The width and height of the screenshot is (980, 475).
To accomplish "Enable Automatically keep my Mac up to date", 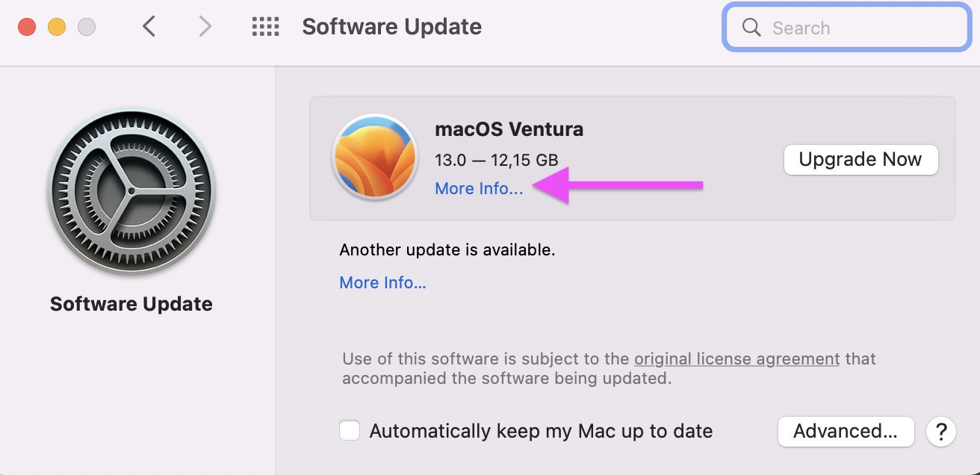I will tap(349, 431).
